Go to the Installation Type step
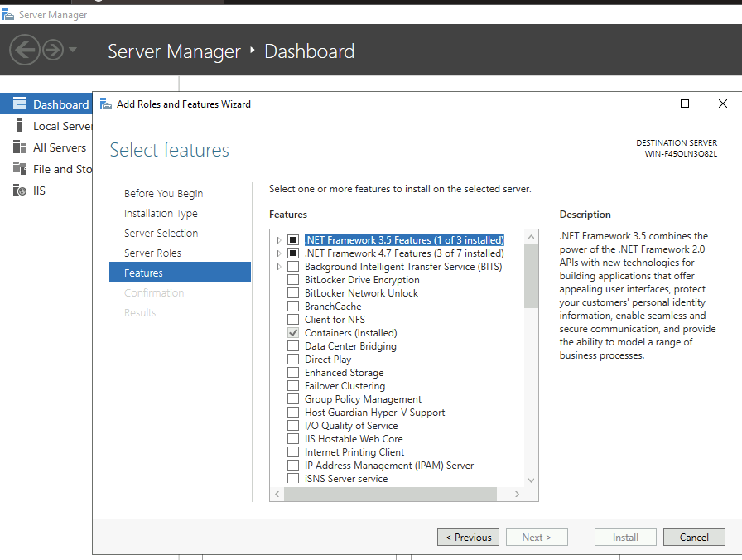This screenshot has height=560, width=742. [161, 213]
